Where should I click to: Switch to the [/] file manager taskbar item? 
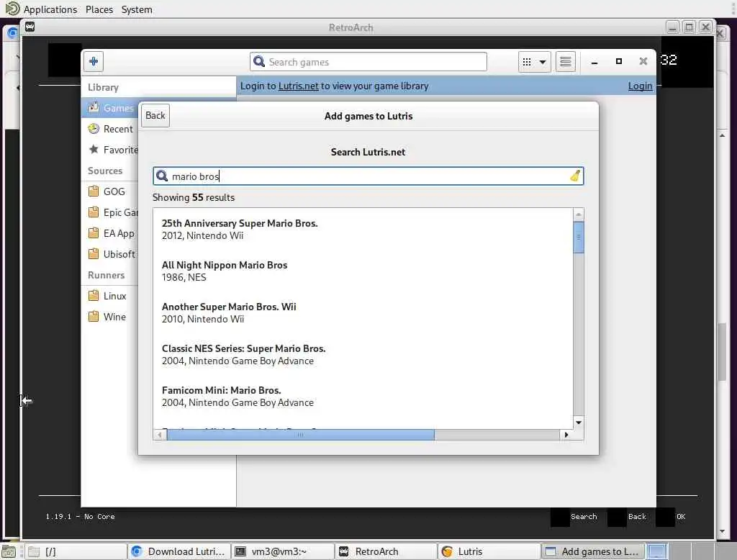pos(75,551)
